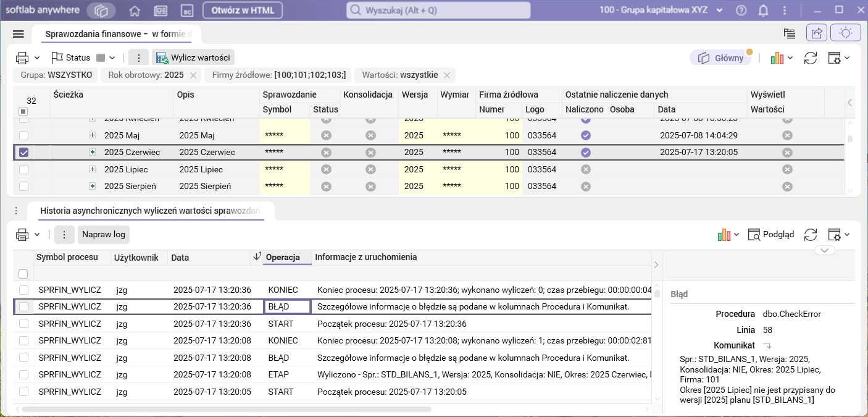Refresh the calculation history panel
868x417 pixels.
tap(810, 235)
